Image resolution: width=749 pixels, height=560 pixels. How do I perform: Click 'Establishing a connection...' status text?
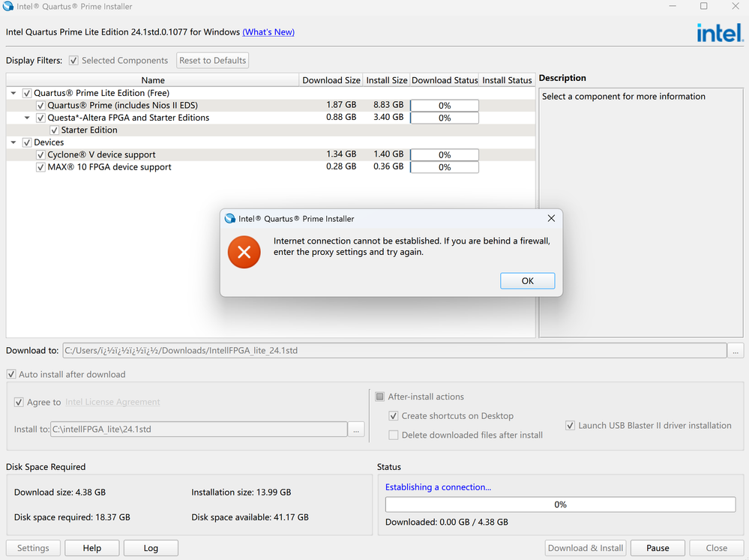coord(438,487)
